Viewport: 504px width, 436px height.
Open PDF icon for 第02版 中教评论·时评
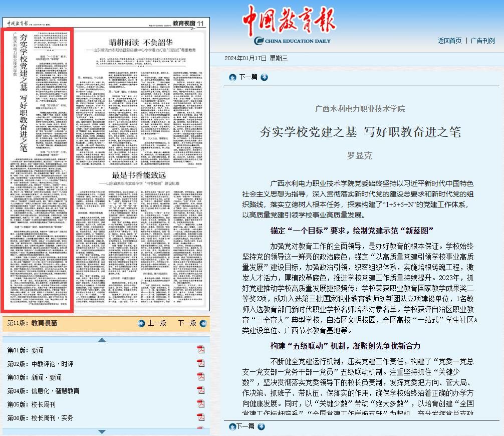201,363
